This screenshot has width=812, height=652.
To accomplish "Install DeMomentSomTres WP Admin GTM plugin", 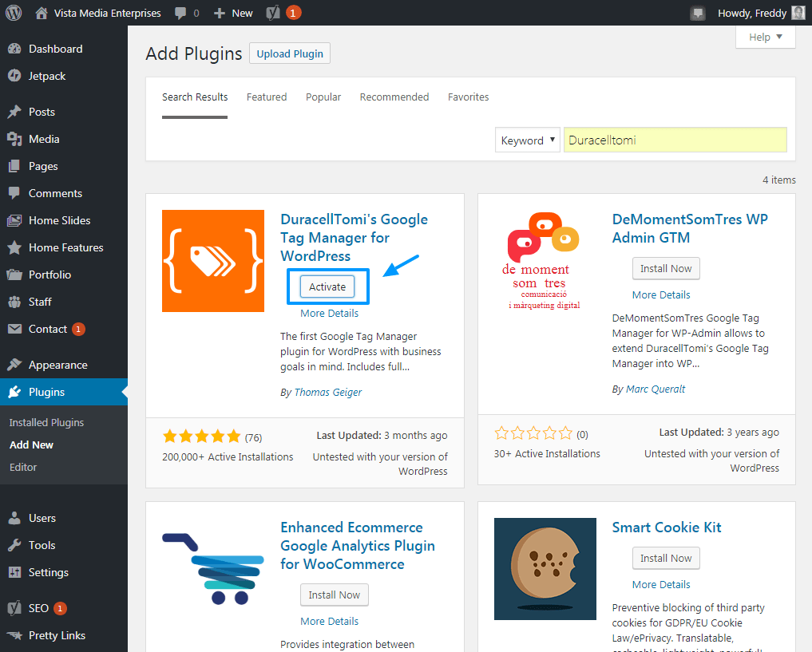I will coord(666,269).
